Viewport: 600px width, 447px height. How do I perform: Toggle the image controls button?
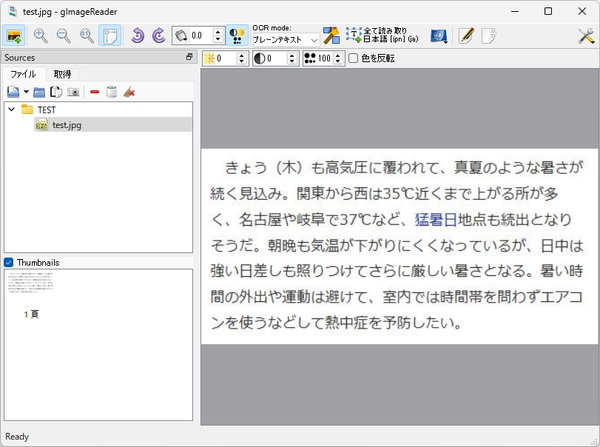237,36
